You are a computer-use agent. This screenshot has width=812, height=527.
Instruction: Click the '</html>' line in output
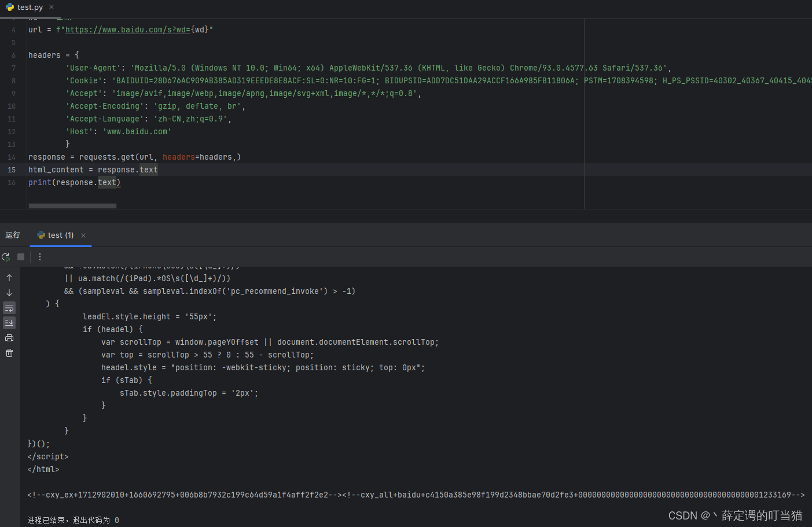(43, 469)
